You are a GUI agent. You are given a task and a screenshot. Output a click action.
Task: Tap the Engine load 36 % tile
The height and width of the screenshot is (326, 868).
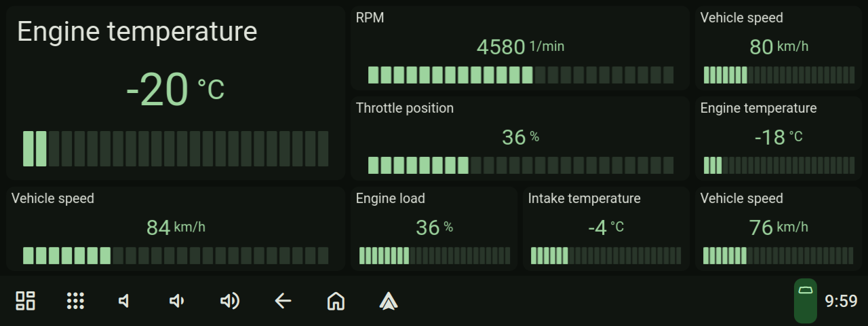(x=434, y=228)
